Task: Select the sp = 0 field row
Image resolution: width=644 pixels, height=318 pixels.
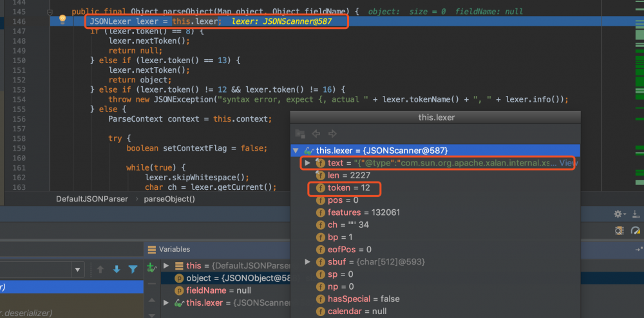Action: click(435, 274)
